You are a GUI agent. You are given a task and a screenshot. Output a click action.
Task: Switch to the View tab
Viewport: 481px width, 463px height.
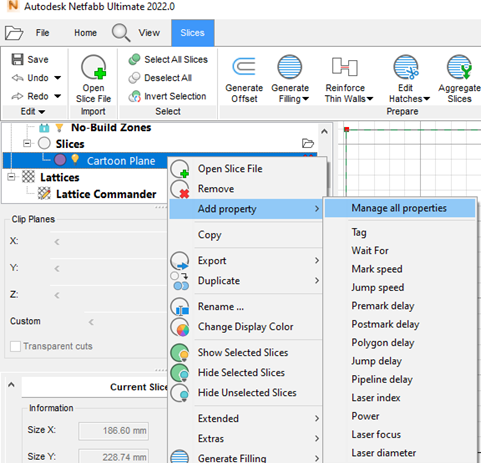coord(149,33)
